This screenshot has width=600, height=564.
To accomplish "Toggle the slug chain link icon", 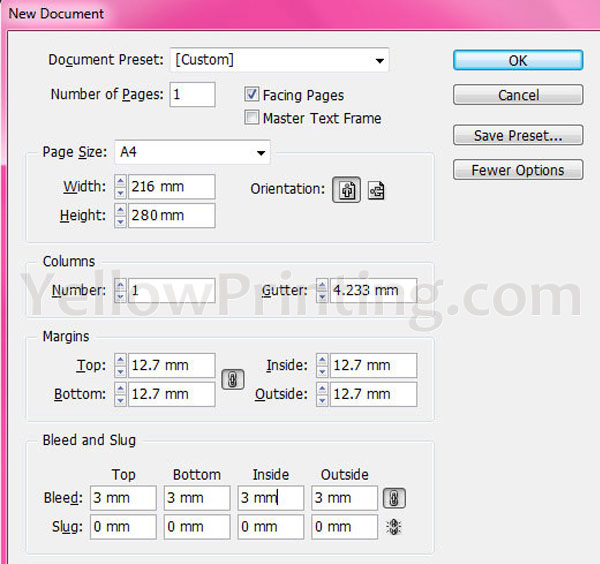I will pos(395,527).
